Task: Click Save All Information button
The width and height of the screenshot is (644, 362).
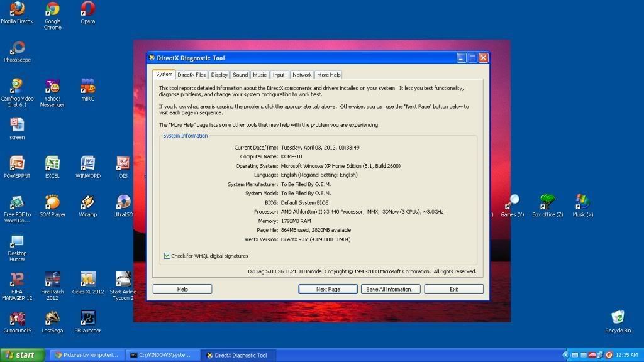Action: coord(391,289)
